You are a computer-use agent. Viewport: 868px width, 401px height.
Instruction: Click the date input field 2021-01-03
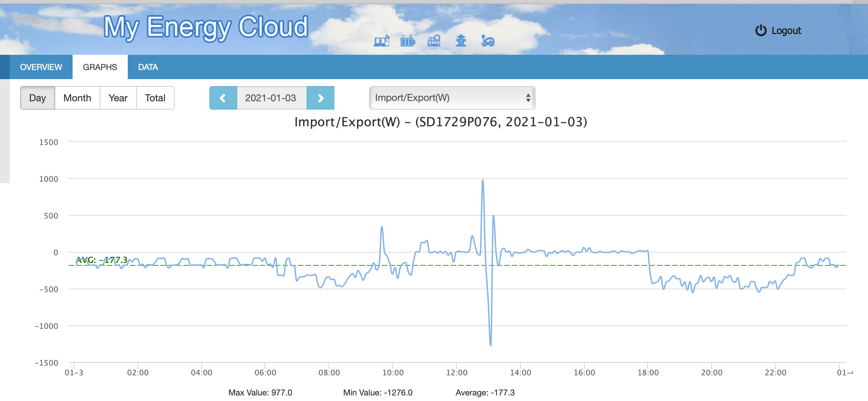point(271,98)
